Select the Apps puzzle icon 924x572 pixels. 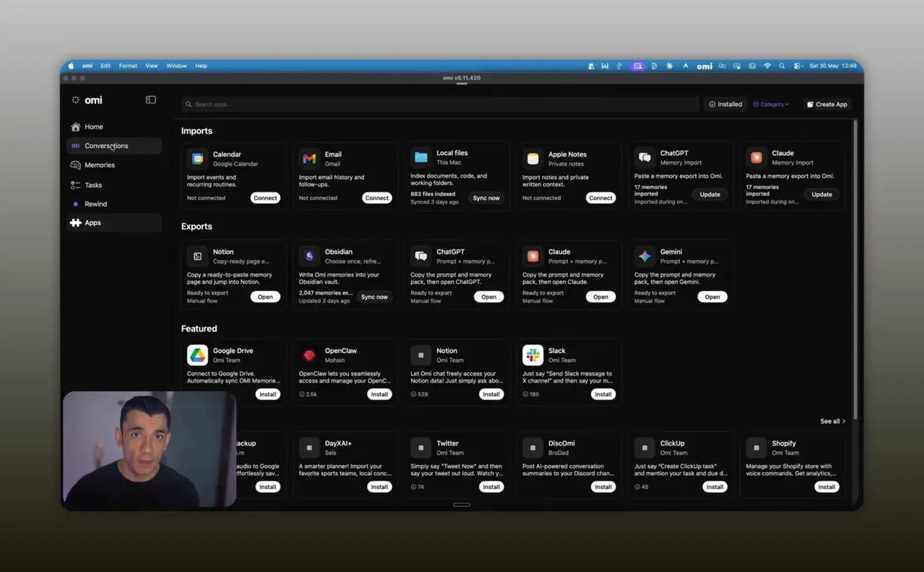(x=75, y=222)
